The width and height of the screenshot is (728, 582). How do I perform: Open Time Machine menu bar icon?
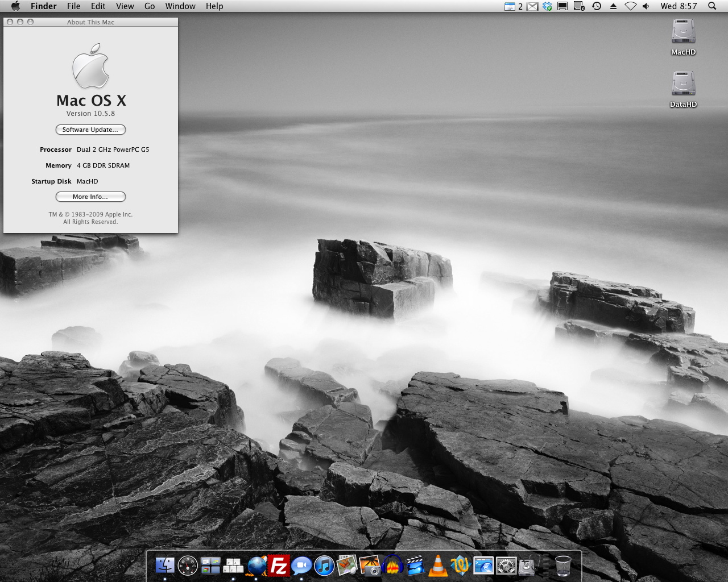[x=597, y=6]
